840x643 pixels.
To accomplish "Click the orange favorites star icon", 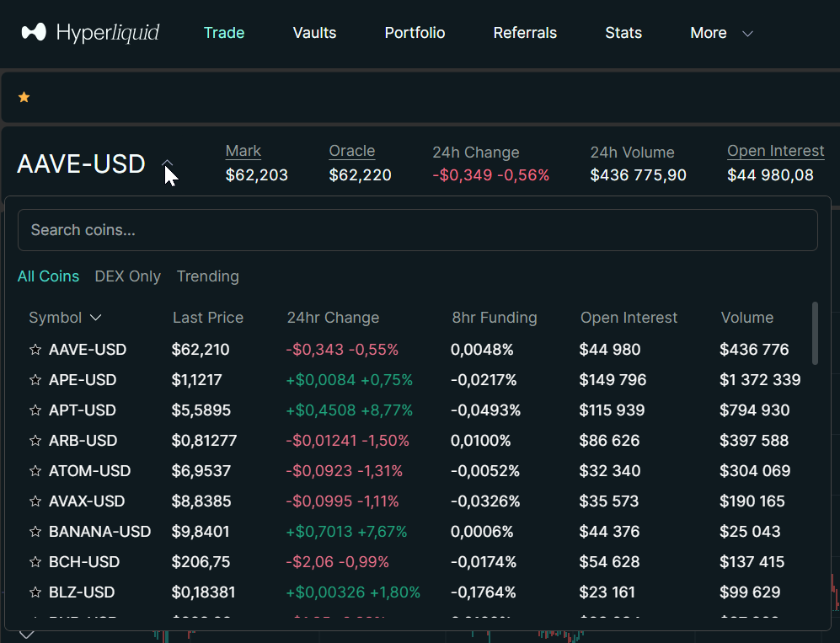I will point(24,98).
